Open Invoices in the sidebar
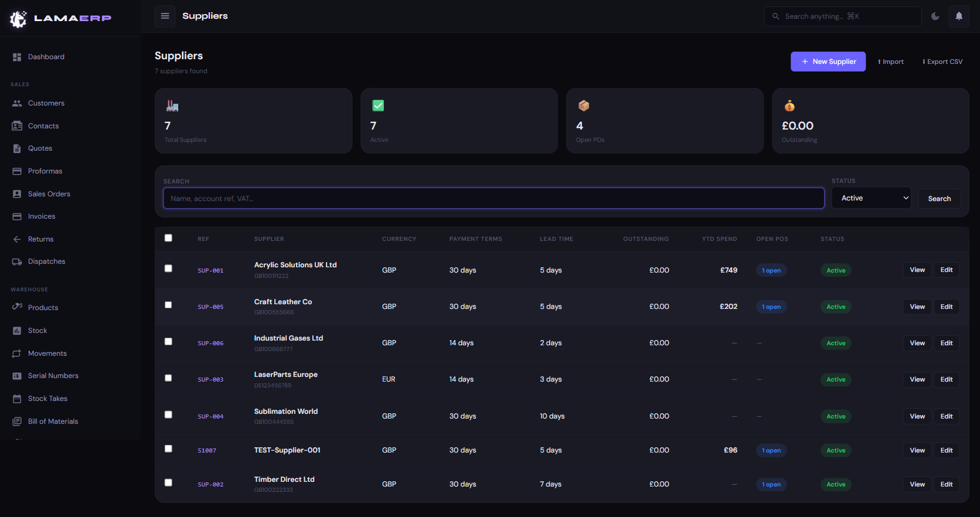 point(42,216)
